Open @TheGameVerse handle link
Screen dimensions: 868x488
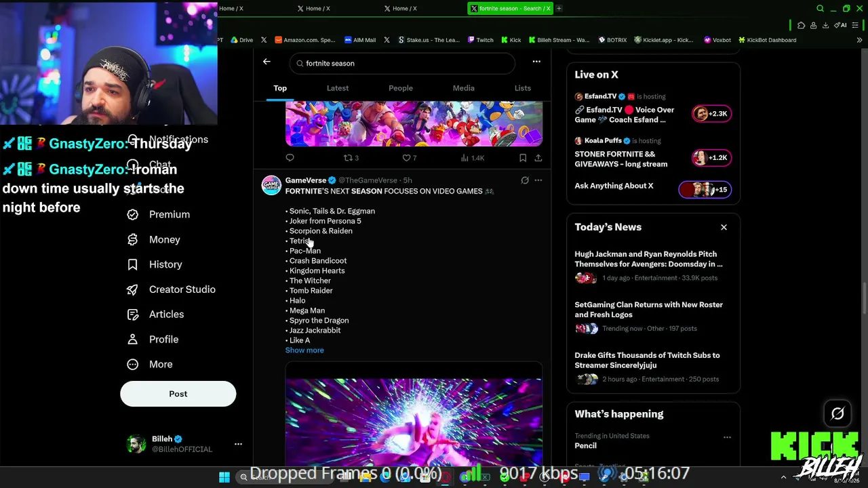click(368, 180)
